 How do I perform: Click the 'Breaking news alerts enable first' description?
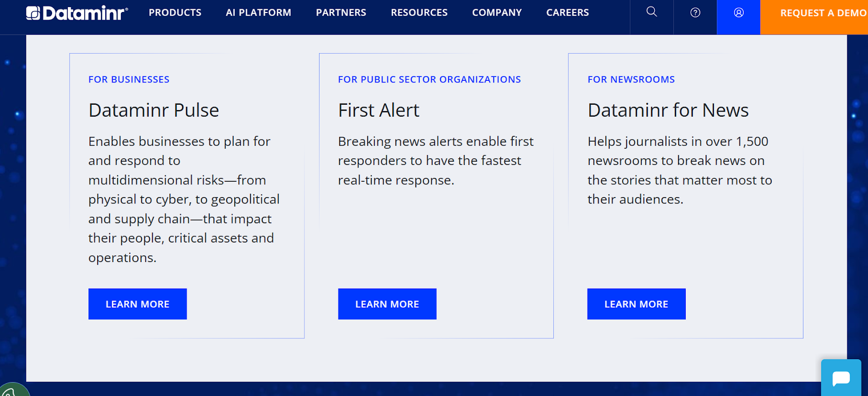tap(436, 161)
